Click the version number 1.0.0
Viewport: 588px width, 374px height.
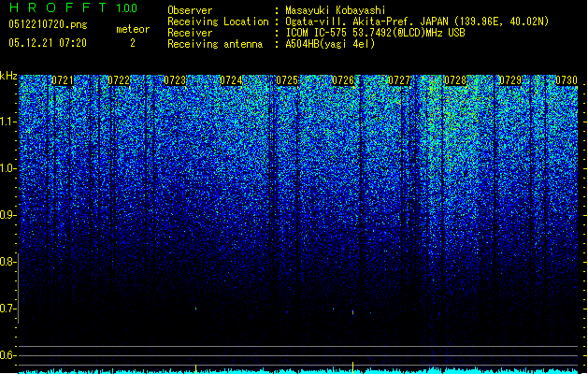(127, 8)
